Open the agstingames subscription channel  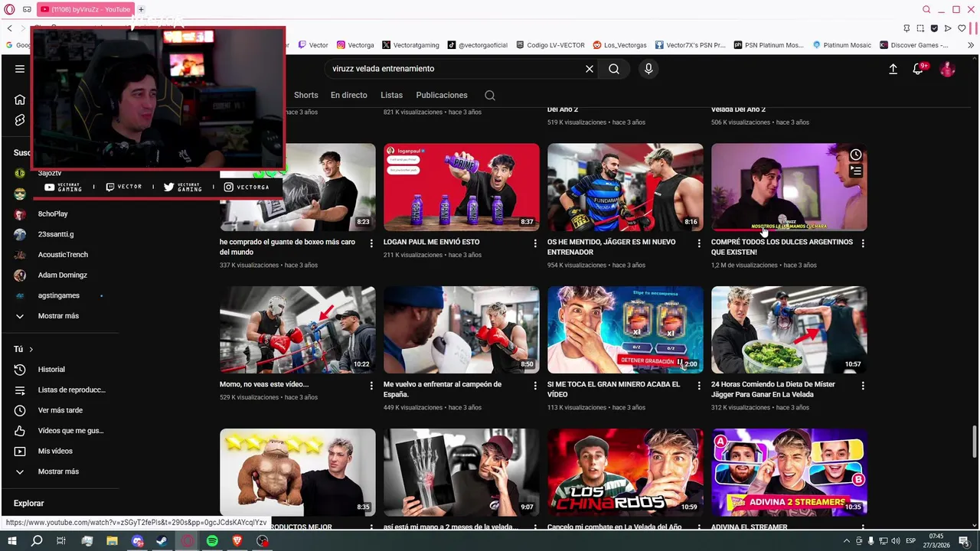60,295
